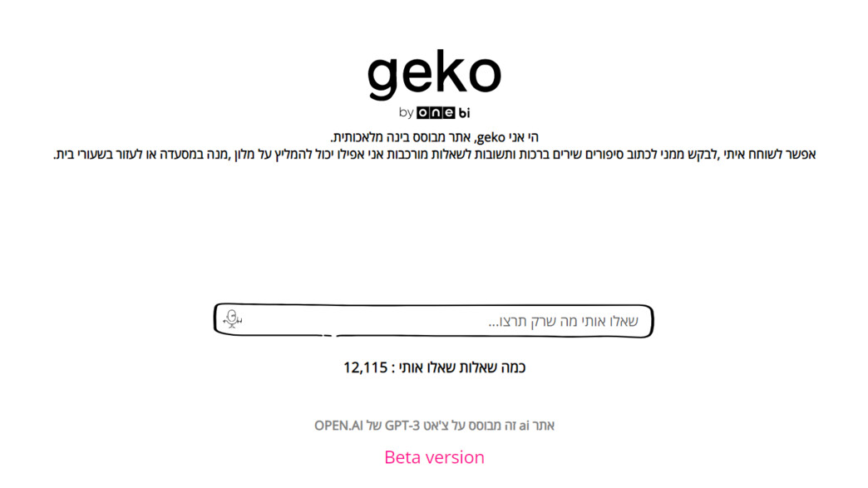Select the geko intro sentence mentioning בינה מלאכותית

434,136
